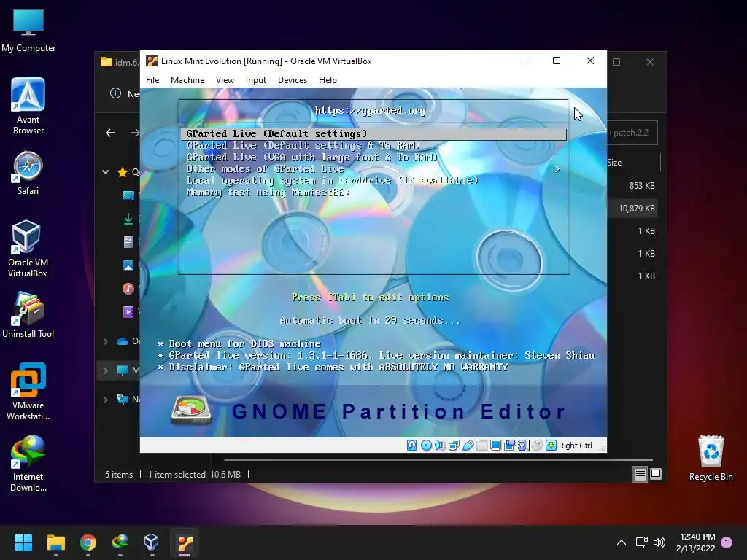Click the 853 KB file size cell
Screen dimensions: 747x560
coord(642,186)
